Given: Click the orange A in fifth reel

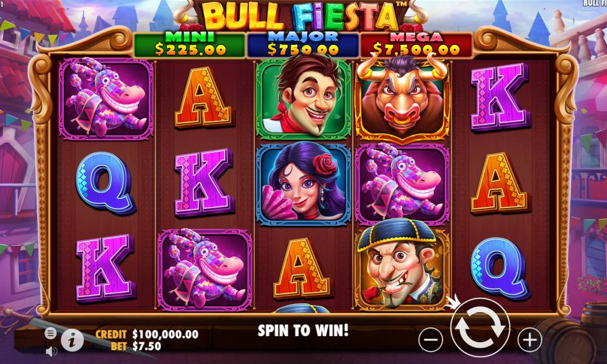Looking at the screenshot, I should [x=500, y=183].
